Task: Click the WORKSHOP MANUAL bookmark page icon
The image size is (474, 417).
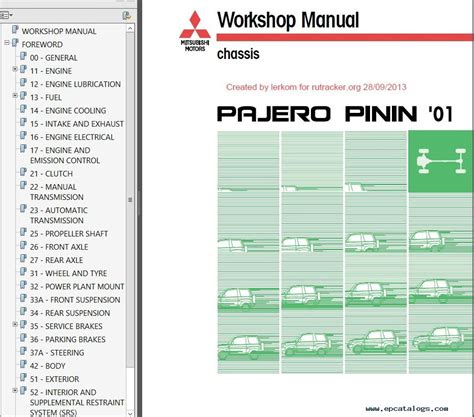Action: tap(15, 30)
